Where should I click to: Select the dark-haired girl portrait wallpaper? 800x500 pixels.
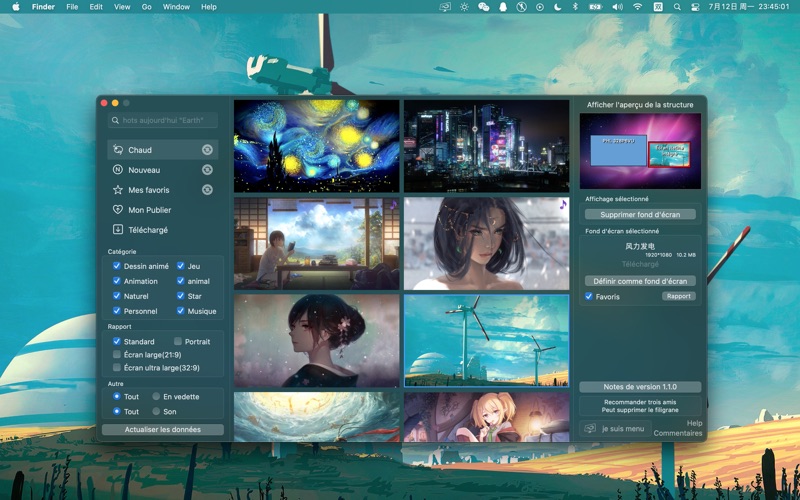(487, 244)
